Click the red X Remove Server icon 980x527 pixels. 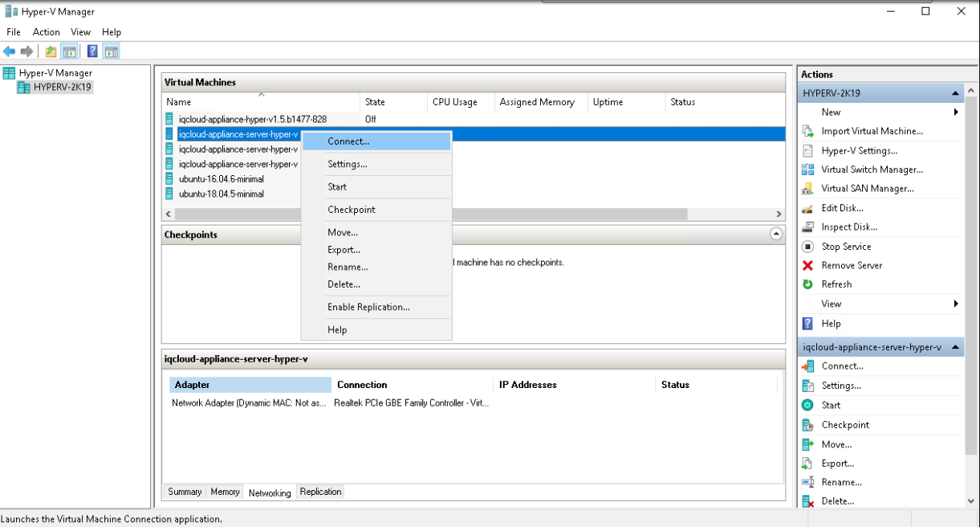(808, 265)
